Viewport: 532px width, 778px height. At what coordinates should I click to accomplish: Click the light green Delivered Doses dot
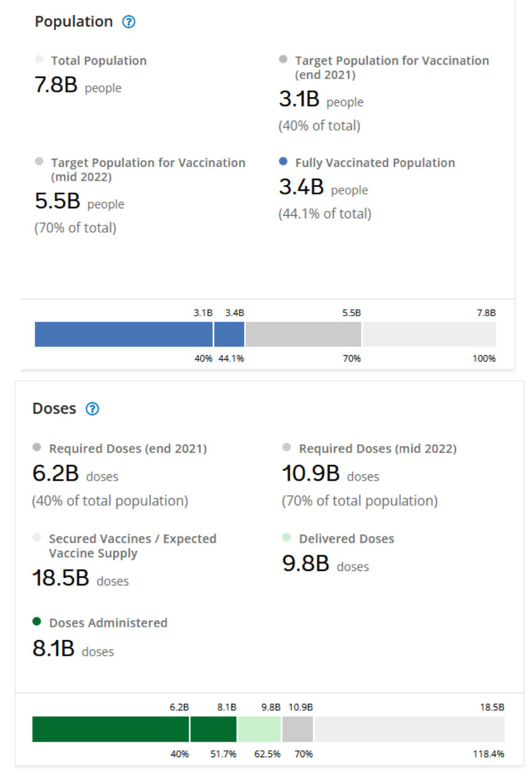[287, 538]
